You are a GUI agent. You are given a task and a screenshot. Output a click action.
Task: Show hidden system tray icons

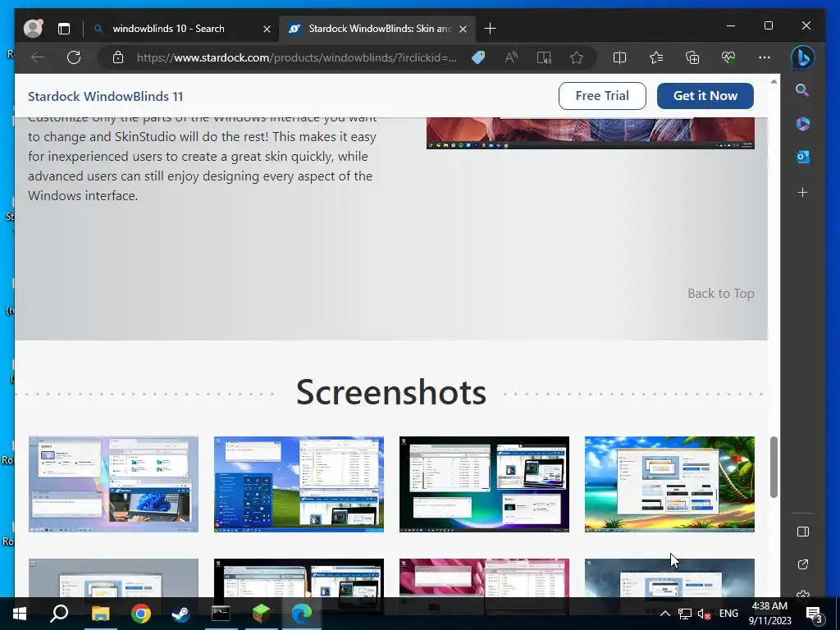click(x=664, y=614)
